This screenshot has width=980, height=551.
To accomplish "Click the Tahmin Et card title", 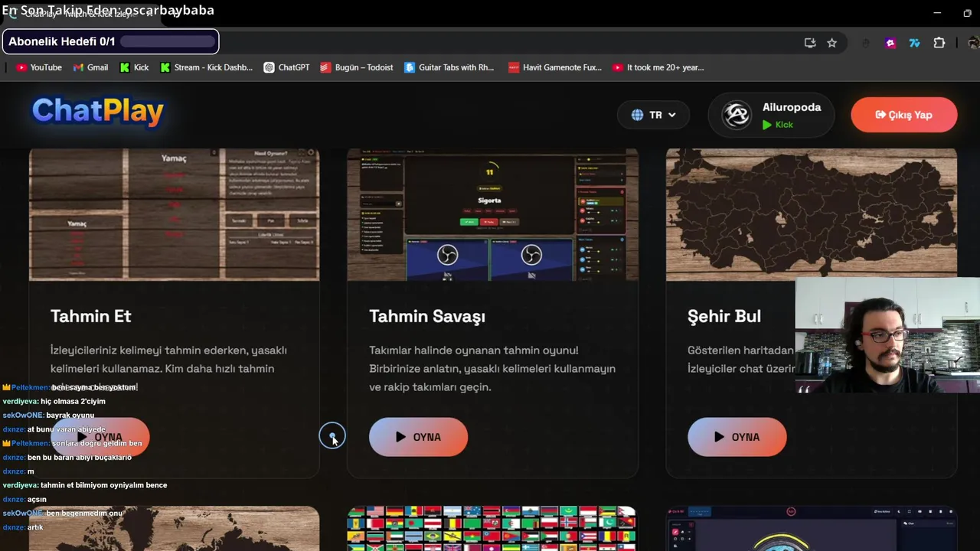I will 90,316.
